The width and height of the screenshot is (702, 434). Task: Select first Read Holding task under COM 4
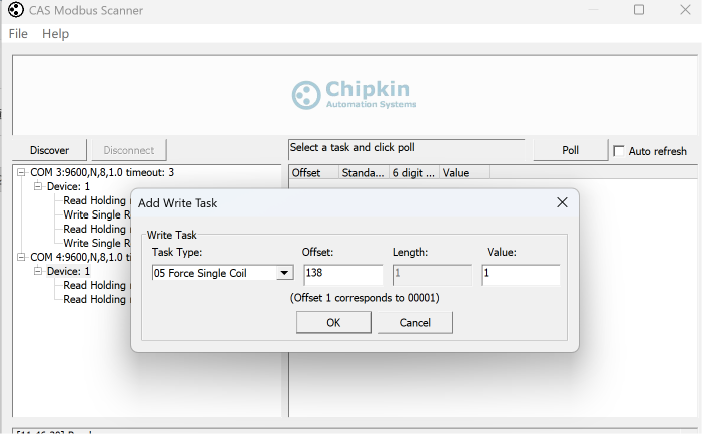coord(97,285)
